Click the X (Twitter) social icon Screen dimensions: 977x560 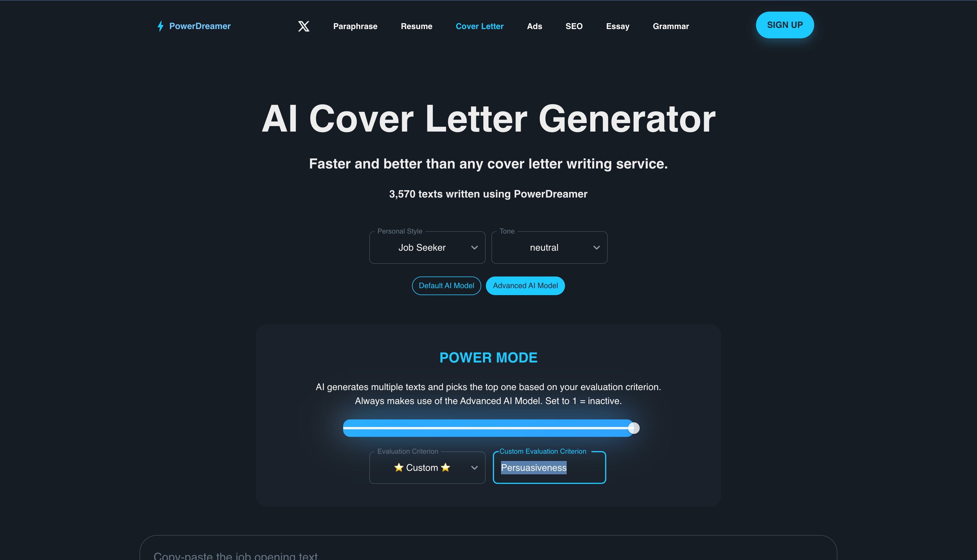303,26
